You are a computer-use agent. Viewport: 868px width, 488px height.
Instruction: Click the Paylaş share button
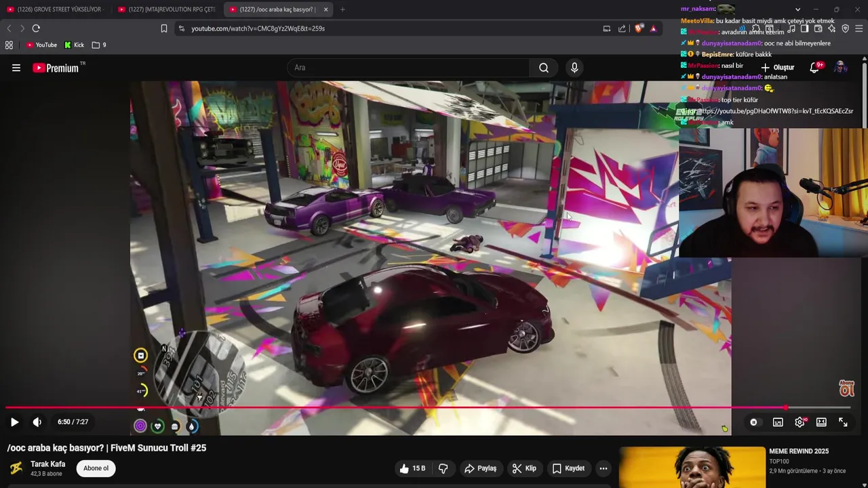(480, 468)
